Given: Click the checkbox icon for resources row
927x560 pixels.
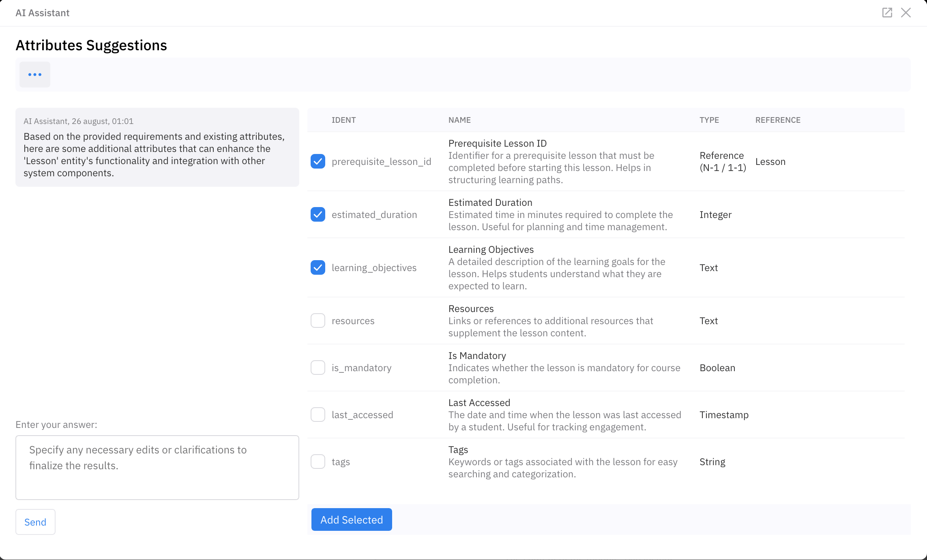Looking at the screenshot, I should pyautogui.click(x=317, y=321).
